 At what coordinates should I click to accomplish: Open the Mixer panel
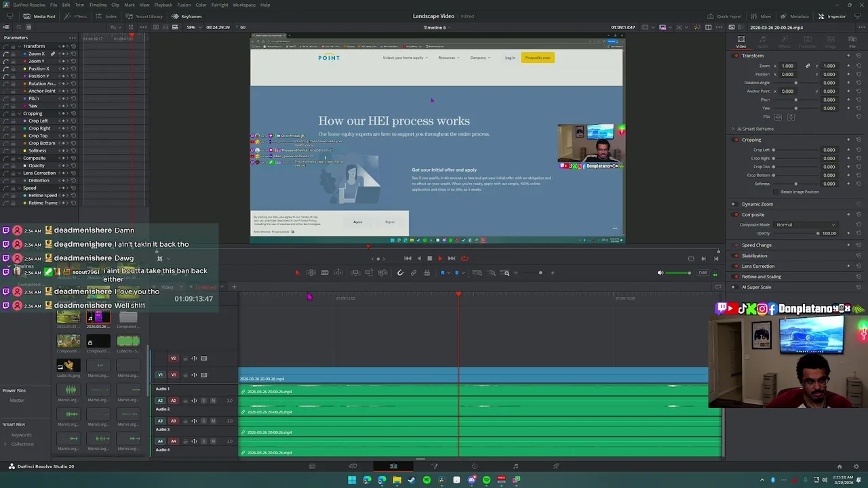pos(761,16)
